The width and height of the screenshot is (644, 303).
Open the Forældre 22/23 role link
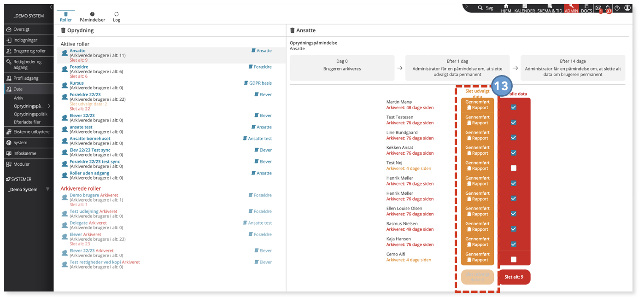coord(85,94)
